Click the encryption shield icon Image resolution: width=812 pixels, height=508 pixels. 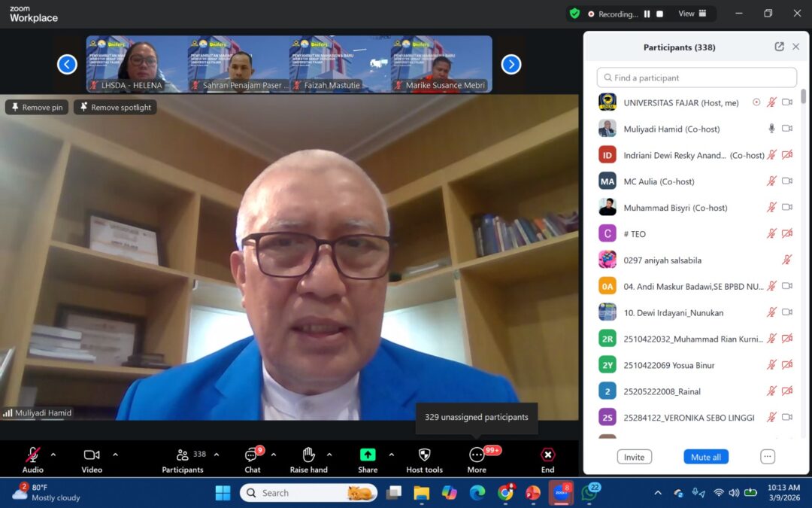(574, 14)
